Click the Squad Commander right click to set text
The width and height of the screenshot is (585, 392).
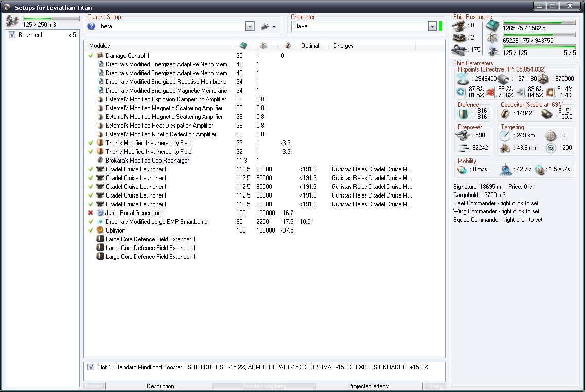[x=498, y=220]
